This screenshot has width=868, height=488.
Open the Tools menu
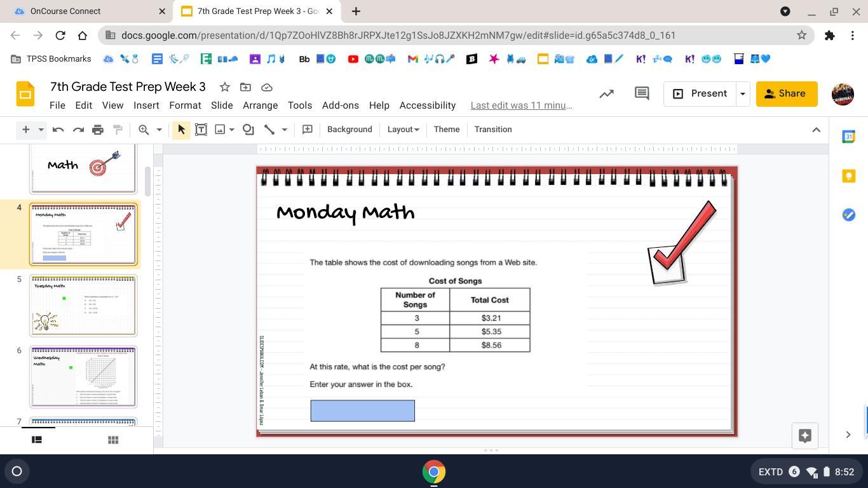pyautogui.click(x=300, y=105)
